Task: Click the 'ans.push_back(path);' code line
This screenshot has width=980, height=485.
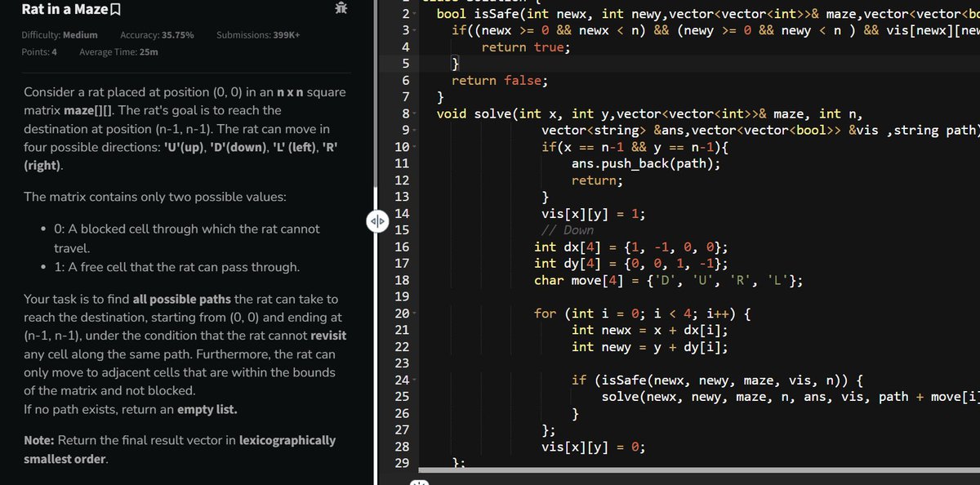Action: pyautogui.click(x=646, y=164)
